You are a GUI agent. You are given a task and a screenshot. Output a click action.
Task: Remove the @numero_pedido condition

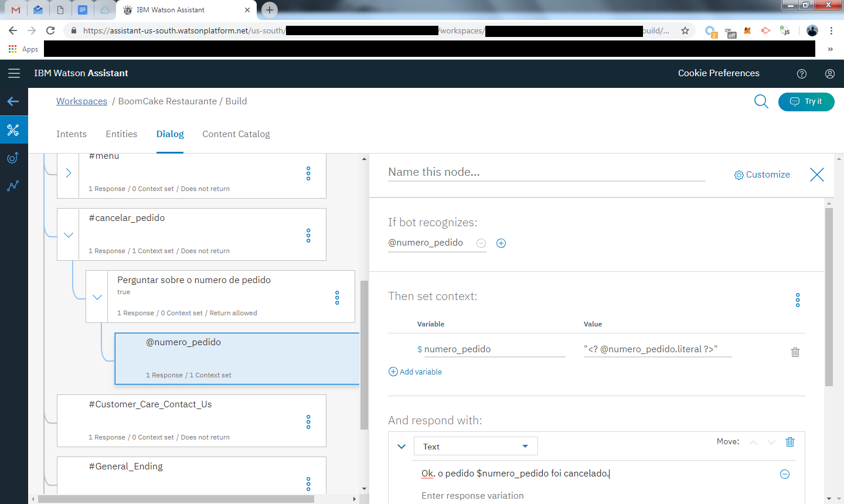(481, 243)
